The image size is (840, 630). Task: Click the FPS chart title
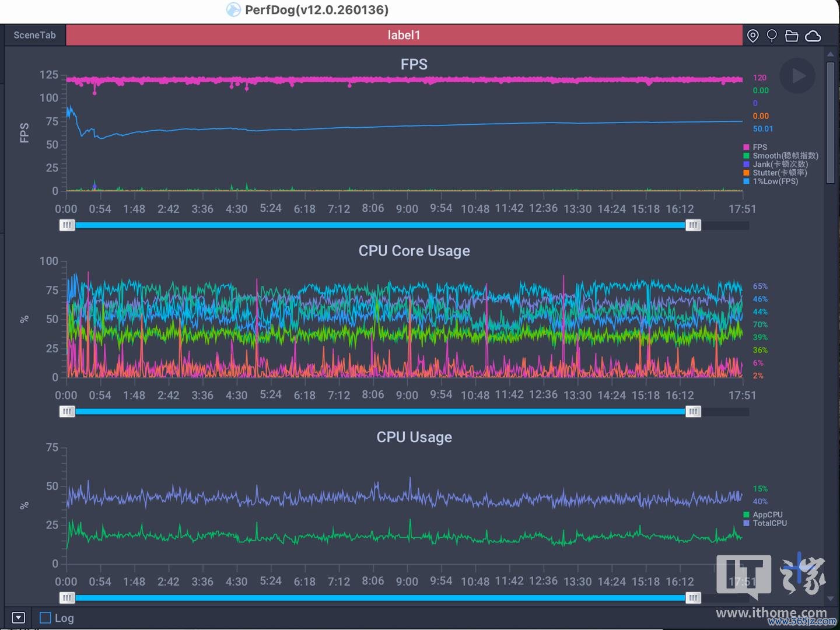tap(414, 64)
